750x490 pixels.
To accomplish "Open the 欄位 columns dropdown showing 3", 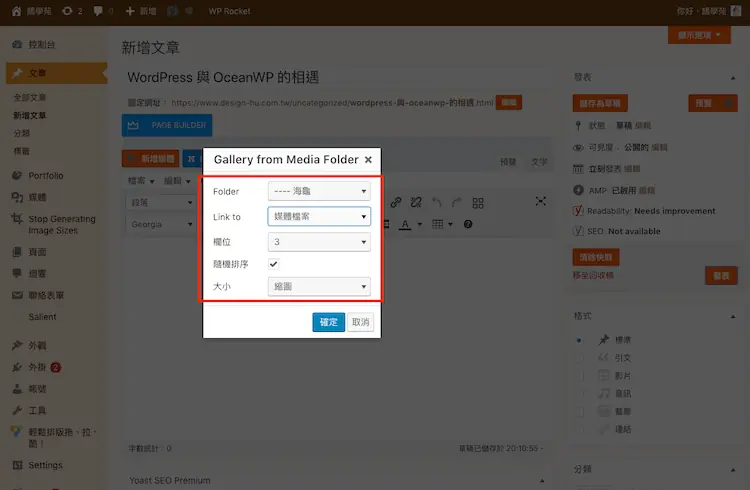I will pos(319,242).
